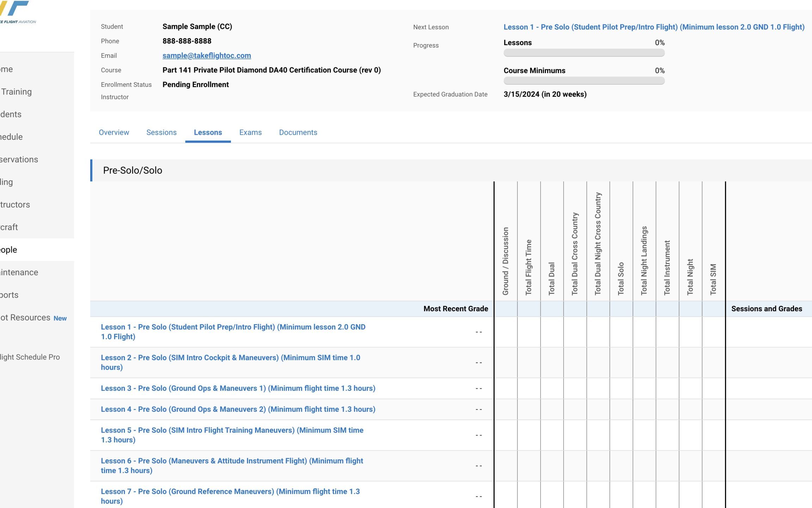Click the Pending Enrollment status text

tap(196, 84)
